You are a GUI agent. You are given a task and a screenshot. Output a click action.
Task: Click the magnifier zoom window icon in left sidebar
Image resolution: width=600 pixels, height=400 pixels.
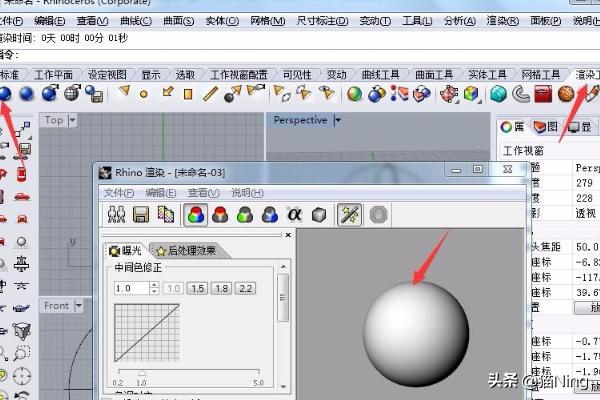coord(22,353)
